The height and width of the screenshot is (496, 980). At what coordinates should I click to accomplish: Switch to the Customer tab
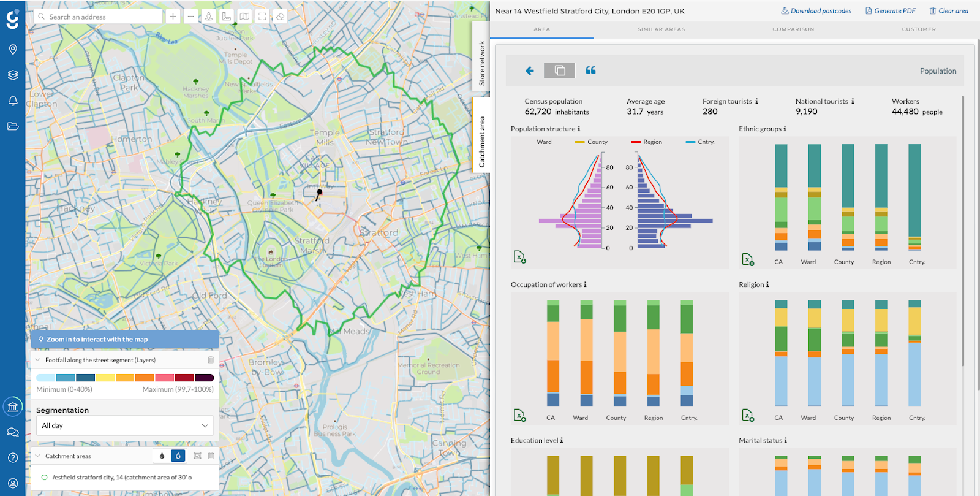point(919,29)
